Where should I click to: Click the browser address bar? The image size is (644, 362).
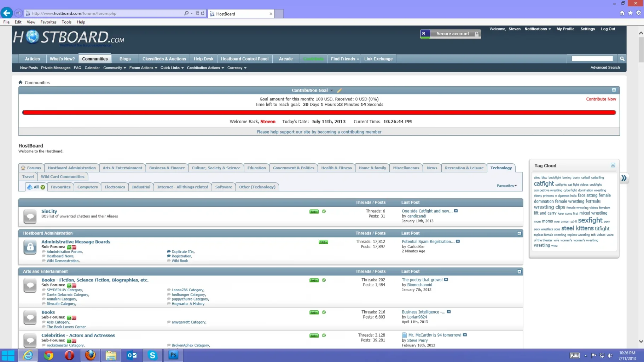click(106, 13)
